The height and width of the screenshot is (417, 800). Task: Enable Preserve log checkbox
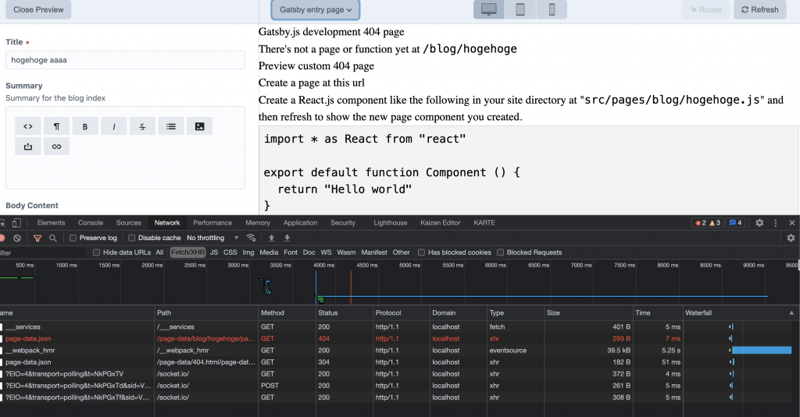click(x=73, y=238)
